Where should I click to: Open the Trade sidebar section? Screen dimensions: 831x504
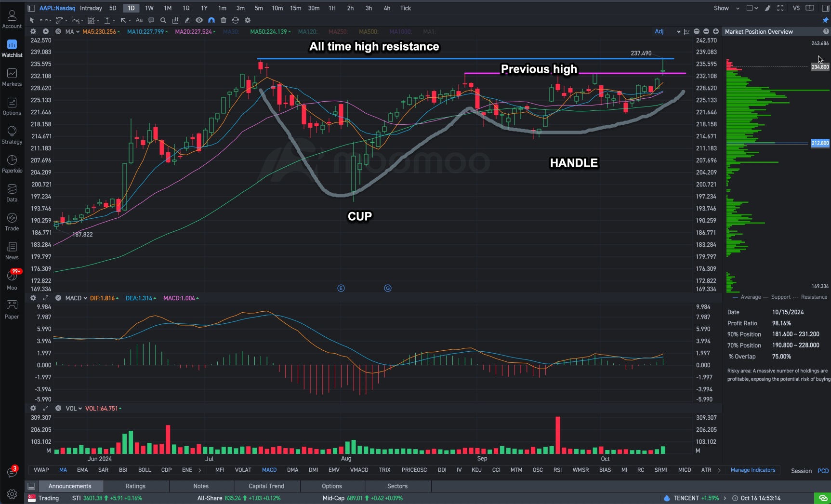(x=12, y=222)
